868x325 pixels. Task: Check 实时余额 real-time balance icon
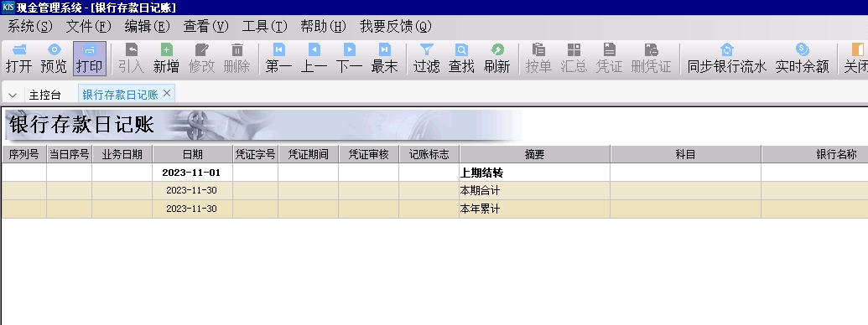point(802,58)
